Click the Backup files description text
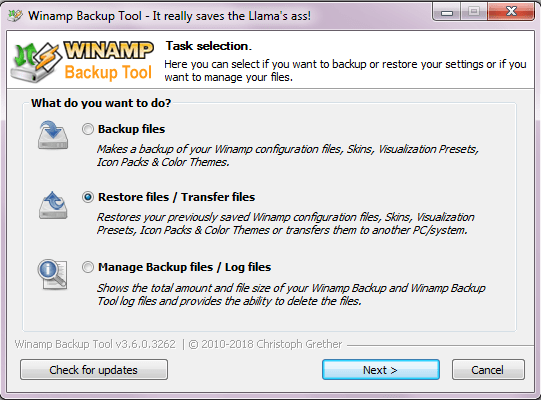This screenshot has height=400, width=541. (x=288, y=156)
